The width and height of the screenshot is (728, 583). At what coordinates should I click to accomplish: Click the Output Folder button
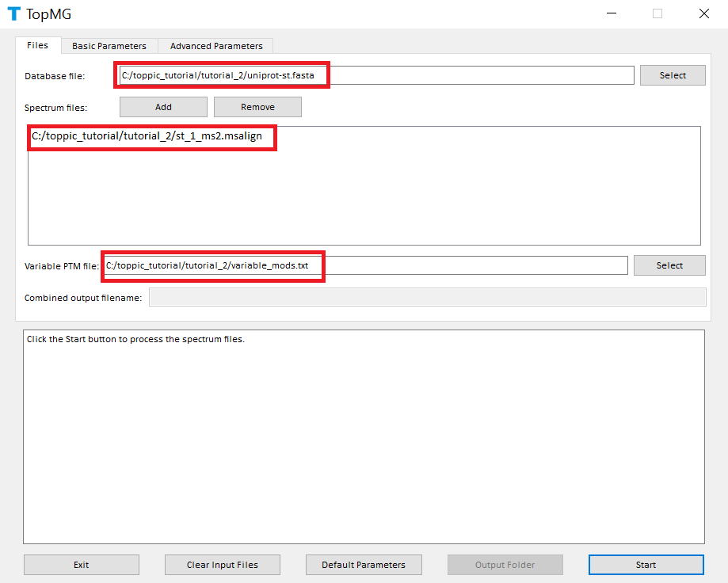(505, 565)
